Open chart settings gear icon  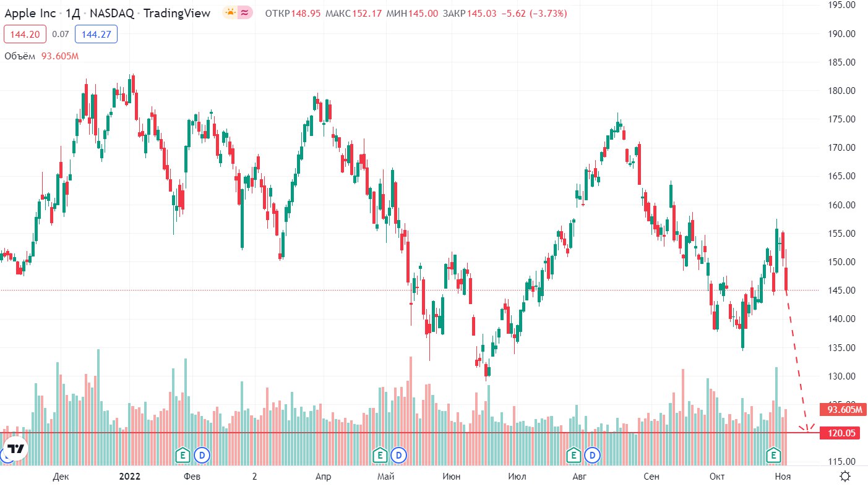[844, 476]
